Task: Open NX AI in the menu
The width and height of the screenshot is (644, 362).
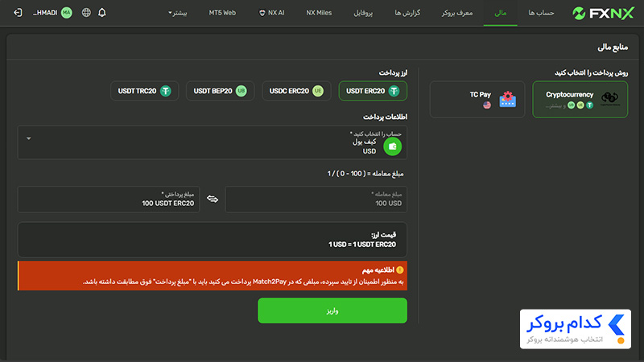Action: (x=271, y=13)
